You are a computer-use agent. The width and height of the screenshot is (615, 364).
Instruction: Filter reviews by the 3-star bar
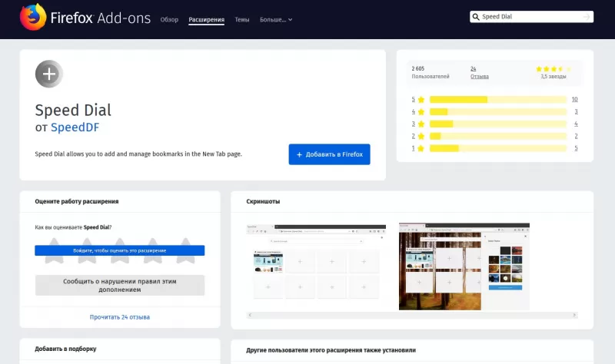coord(498,124)
